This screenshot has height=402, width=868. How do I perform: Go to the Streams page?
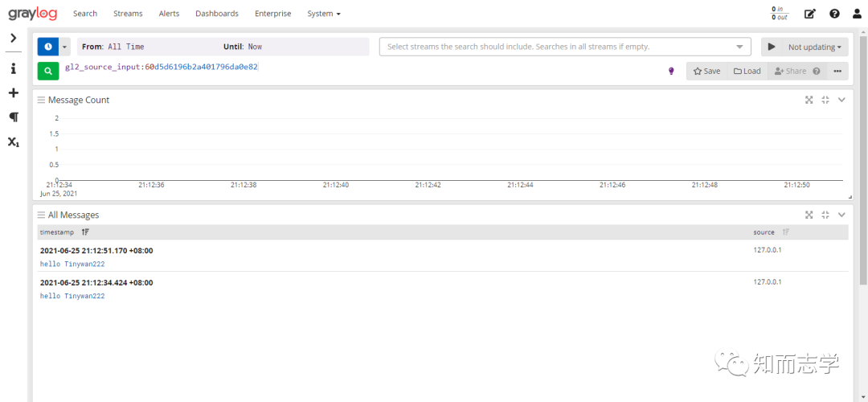128,14
